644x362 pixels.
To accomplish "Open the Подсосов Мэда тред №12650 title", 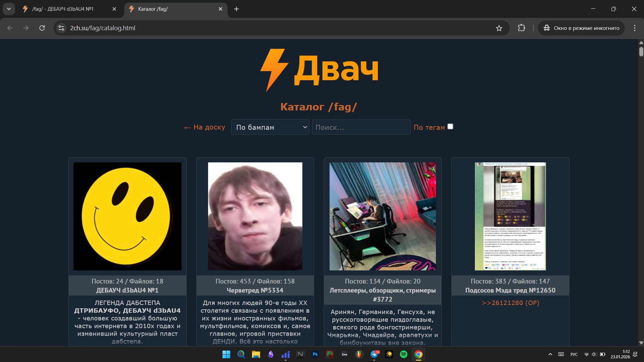I will 510,290.
